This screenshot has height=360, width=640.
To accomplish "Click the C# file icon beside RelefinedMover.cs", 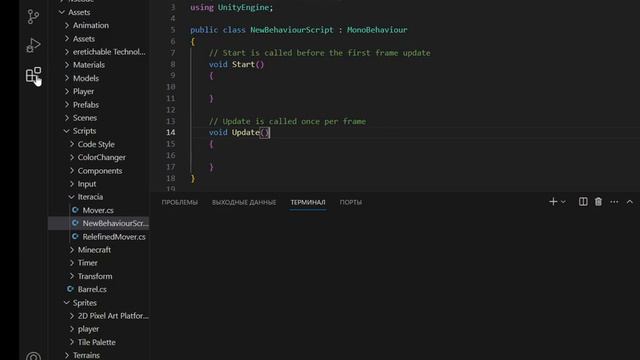I will [75, 236].
